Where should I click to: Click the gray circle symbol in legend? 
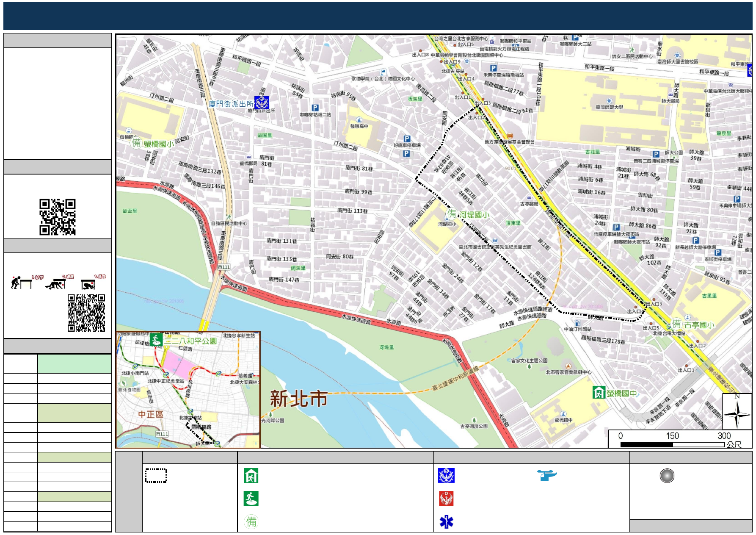coord(667,476)
